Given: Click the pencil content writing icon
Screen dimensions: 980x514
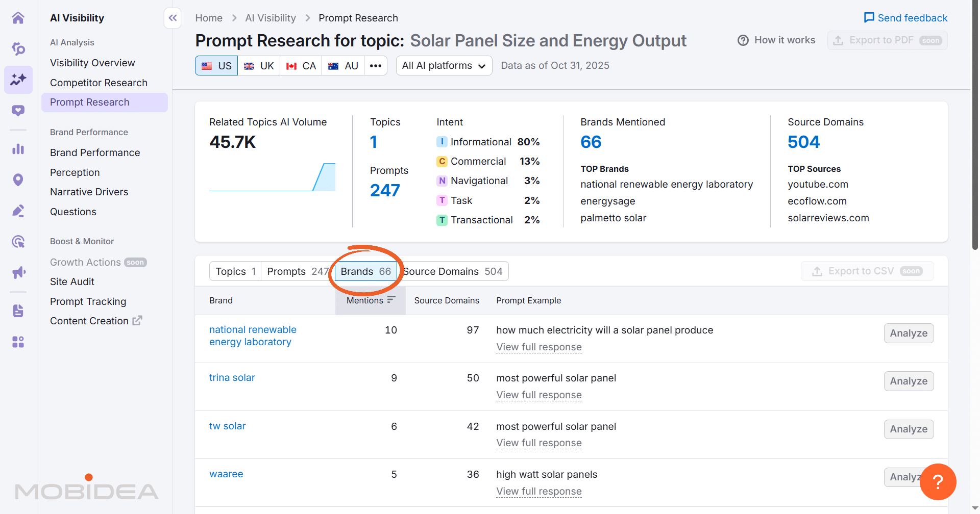Looking at the screenshot, I should tap(18, 210).
